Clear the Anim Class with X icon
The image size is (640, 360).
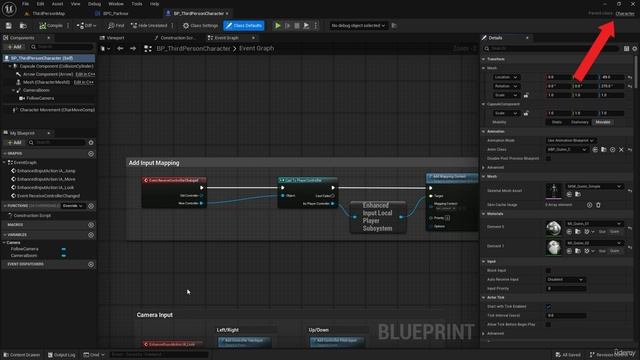[621, 150]
